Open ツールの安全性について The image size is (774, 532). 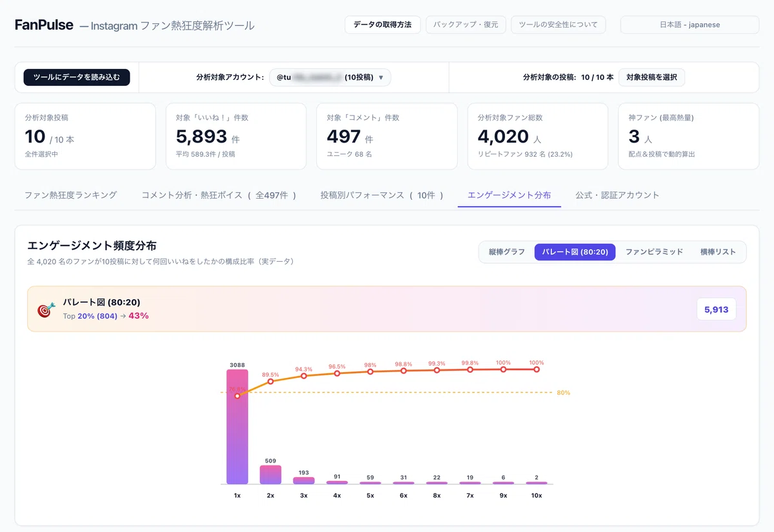coord(559,25)
